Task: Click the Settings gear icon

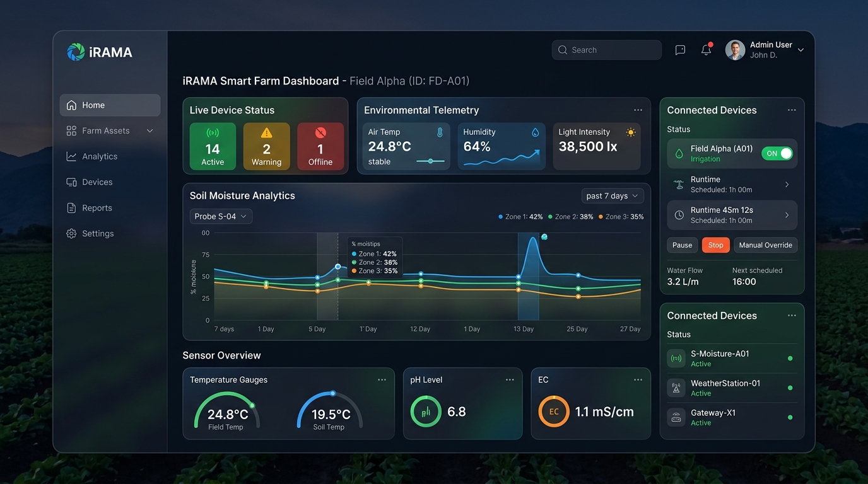Action: (71, 233)
